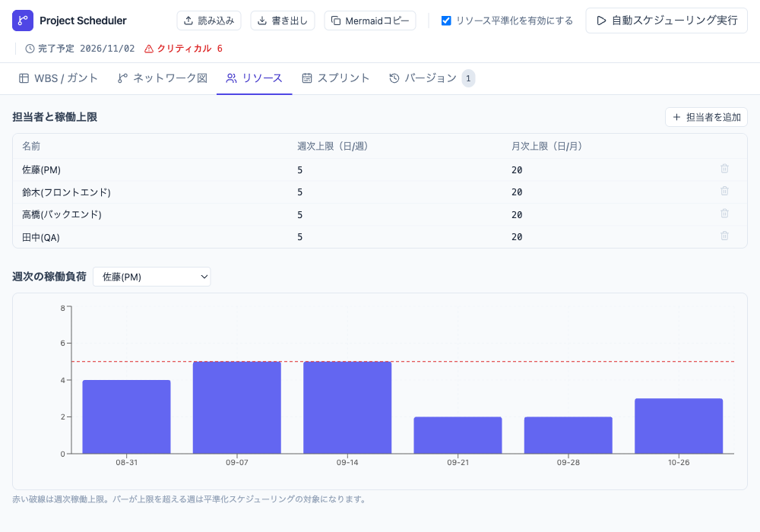Screen dimensions: 760x532
Task: Click monthly limit 20 for 佐藤(PM)
Action: point(517,169)
